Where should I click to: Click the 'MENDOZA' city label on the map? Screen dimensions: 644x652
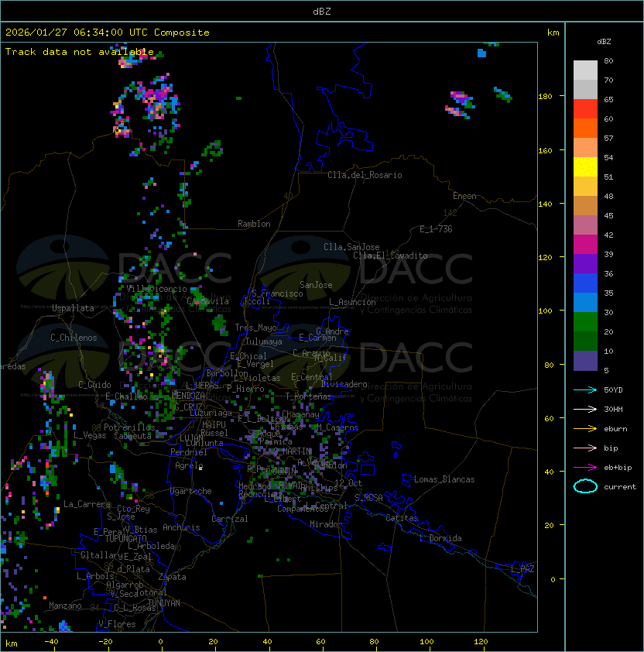(x=188, y=395)
